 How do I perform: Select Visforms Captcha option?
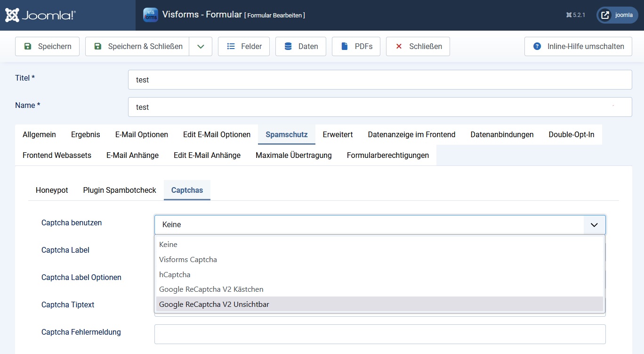point(188,259)
